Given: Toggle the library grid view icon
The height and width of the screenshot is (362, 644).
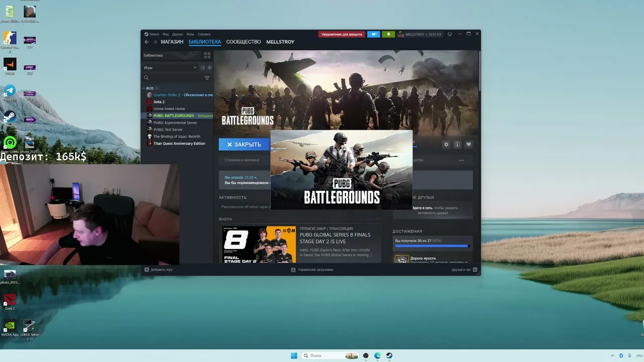Looking at the screenshot, I should pos(207,55).
